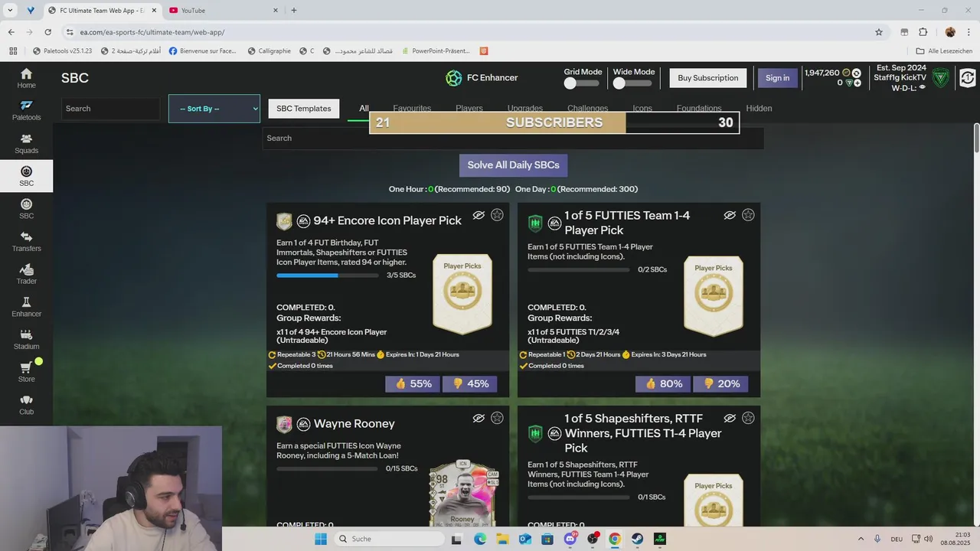Click the Solve All Daily SBCs button
Image resolution: width=980 pixels, height=551 pixels.
513,165
